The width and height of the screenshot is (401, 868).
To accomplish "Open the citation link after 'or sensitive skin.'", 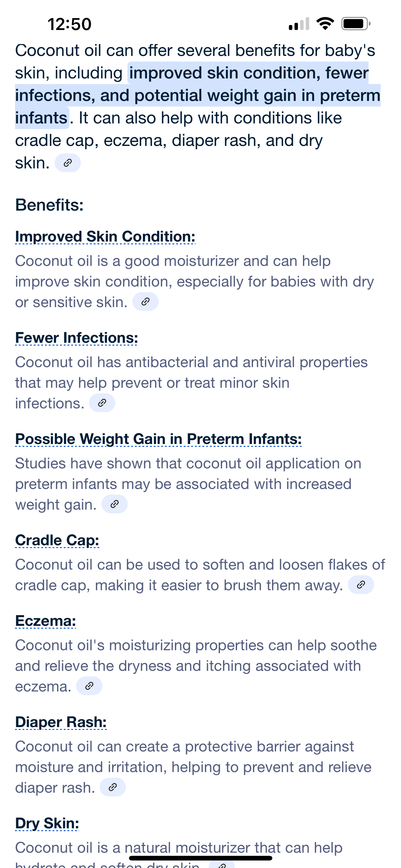I will point(146,302).
